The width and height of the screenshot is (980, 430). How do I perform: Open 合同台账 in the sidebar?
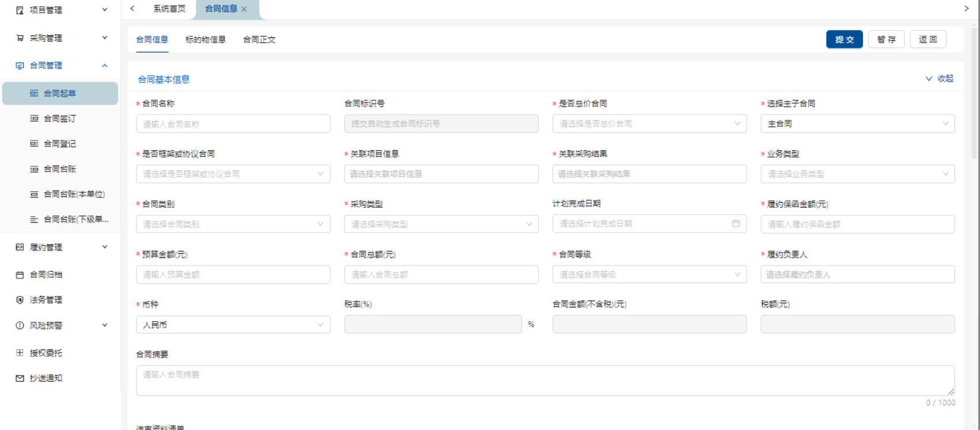tap(60, 169)
